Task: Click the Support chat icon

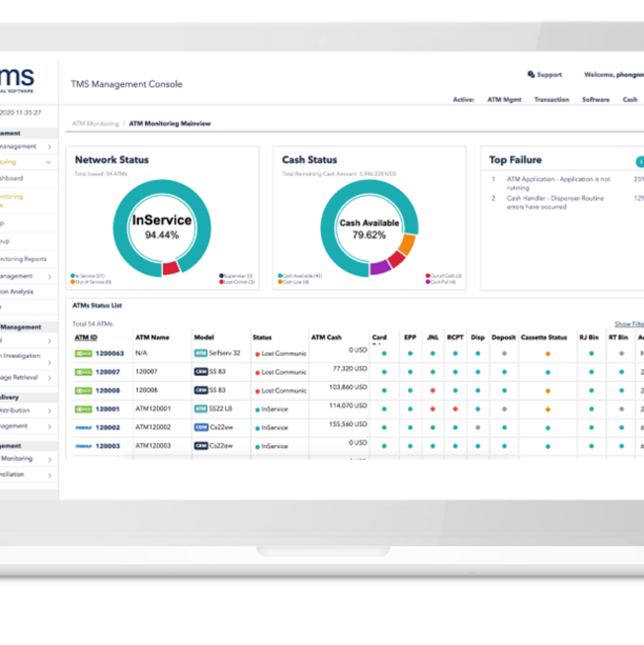Action: click(x=531, y=74)
